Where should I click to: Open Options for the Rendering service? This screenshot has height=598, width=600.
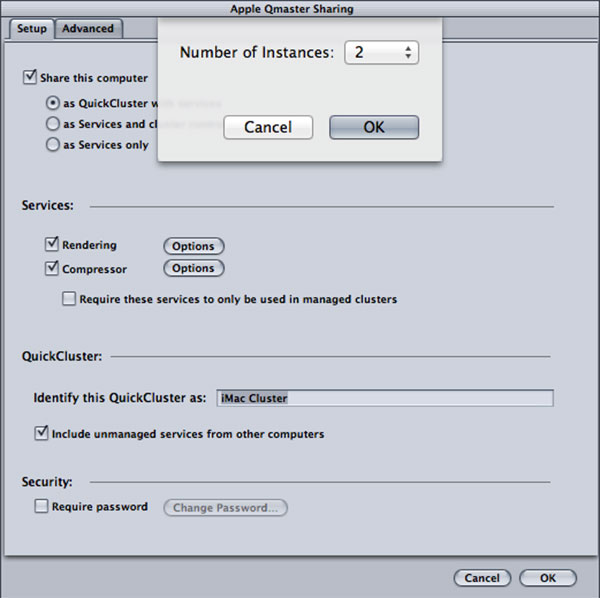click(194, 246)
